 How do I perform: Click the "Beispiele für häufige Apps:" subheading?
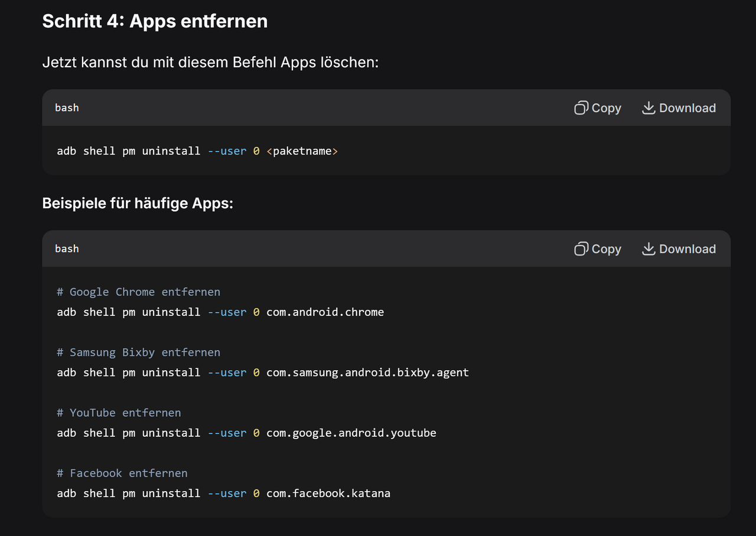138,204
